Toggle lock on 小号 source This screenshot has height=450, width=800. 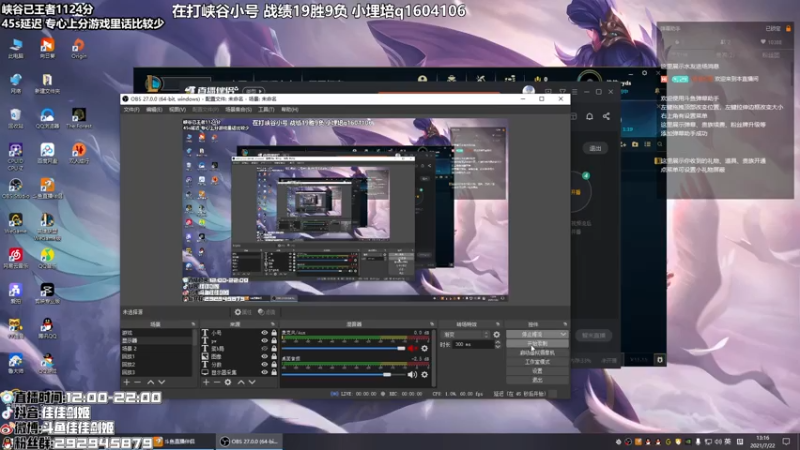[273, 333]
